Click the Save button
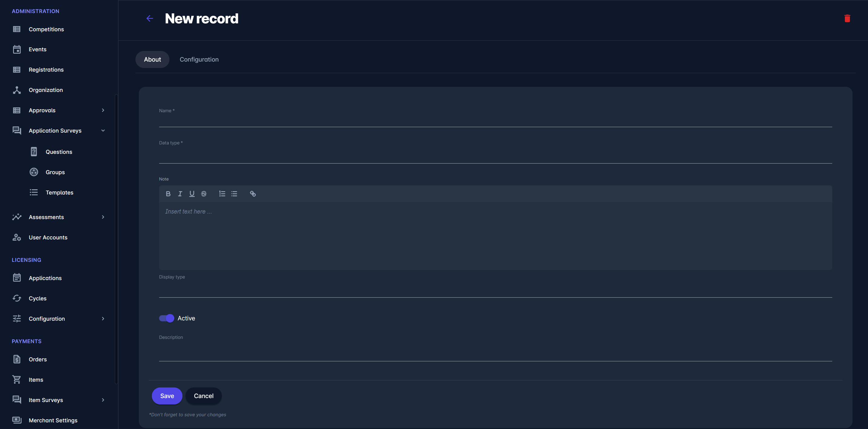This screenshot has height=429, width=868. point(167,396)
